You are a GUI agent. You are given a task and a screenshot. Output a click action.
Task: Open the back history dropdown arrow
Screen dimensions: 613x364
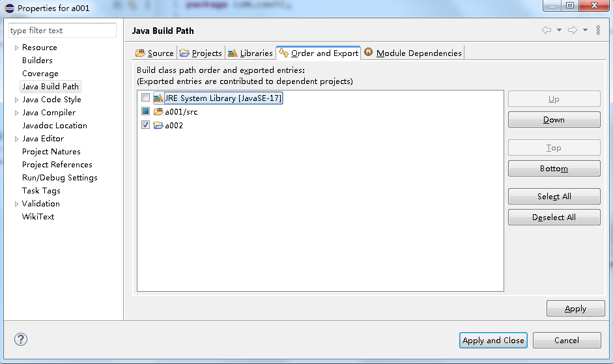click(x=559, y=30)
